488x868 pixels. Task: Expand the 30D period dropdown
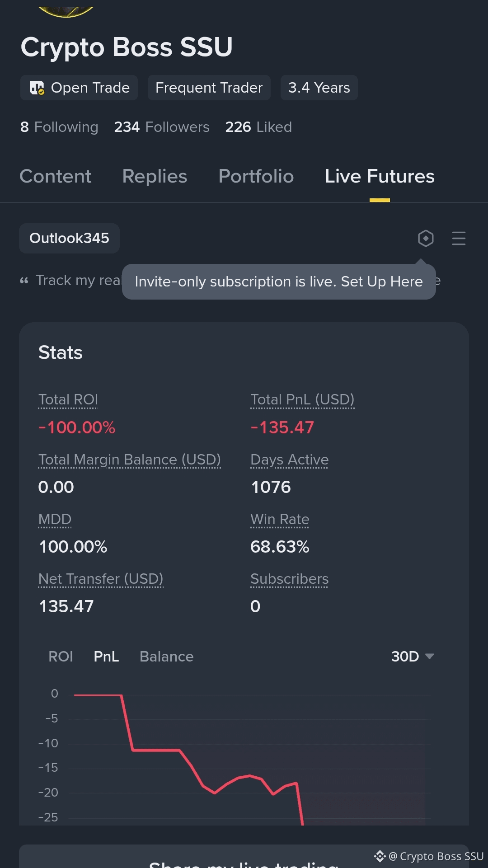pyautogui.click(x=412, y=656)
